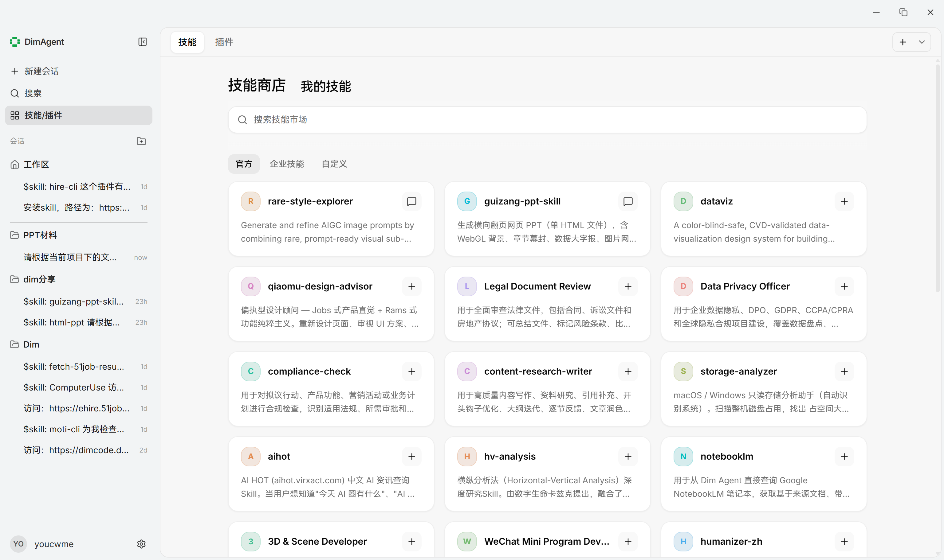Focus the 搜索技能市场 search field
Screen dimensions: 944x560
click(547, 120)
